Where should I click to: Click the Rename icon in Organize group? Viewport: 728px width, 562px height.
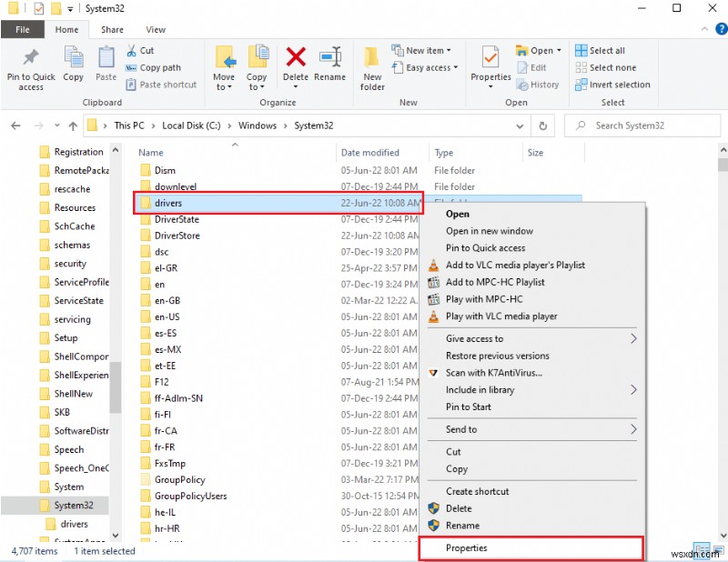330,57
